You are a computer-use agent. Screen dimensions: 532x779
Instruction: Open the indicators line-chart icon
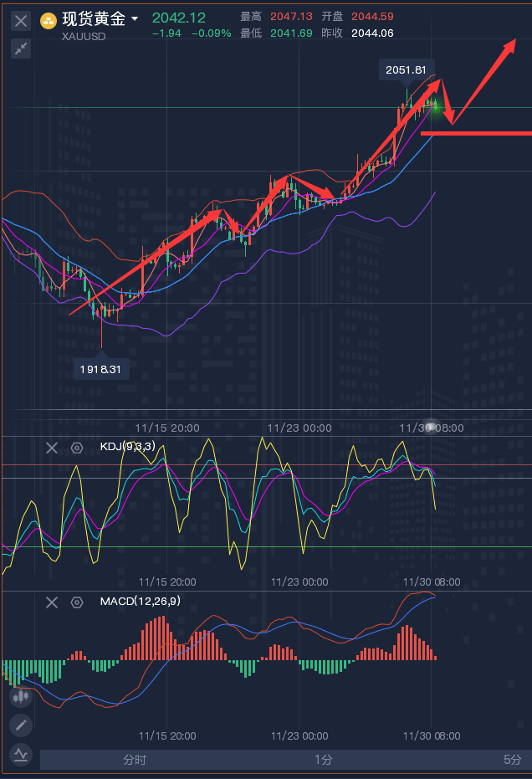21,755
